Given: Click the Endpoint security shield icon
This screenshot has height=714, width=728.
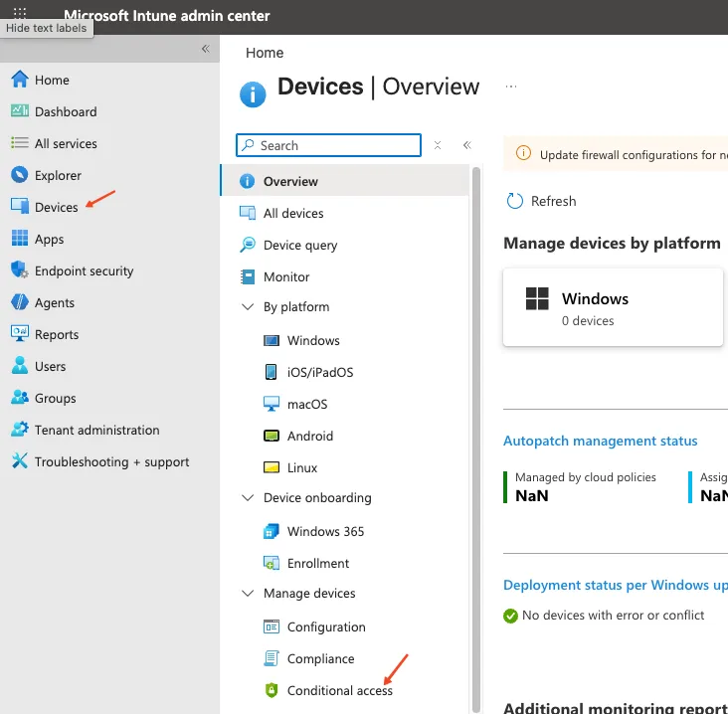Looking at the screenshot, I should point(20,270).
